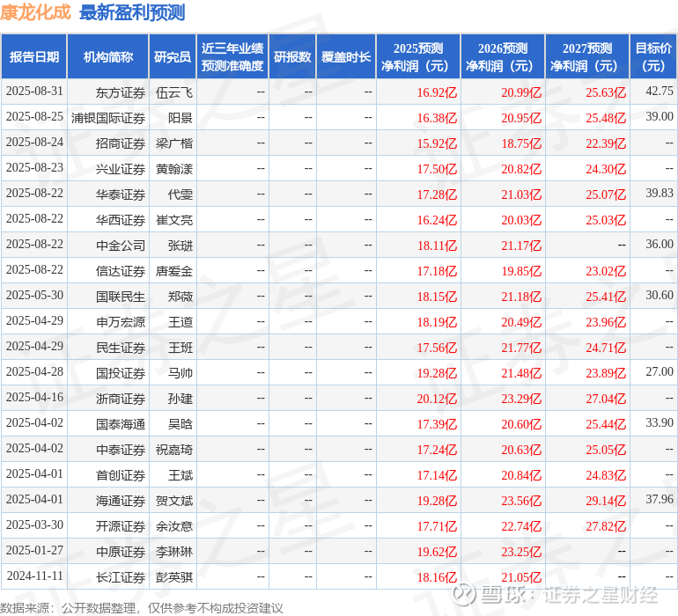Select the date 2025-08-24
The height and width of the screenshot is (616, 678).
pyautogui.click(x=34, y=143)
